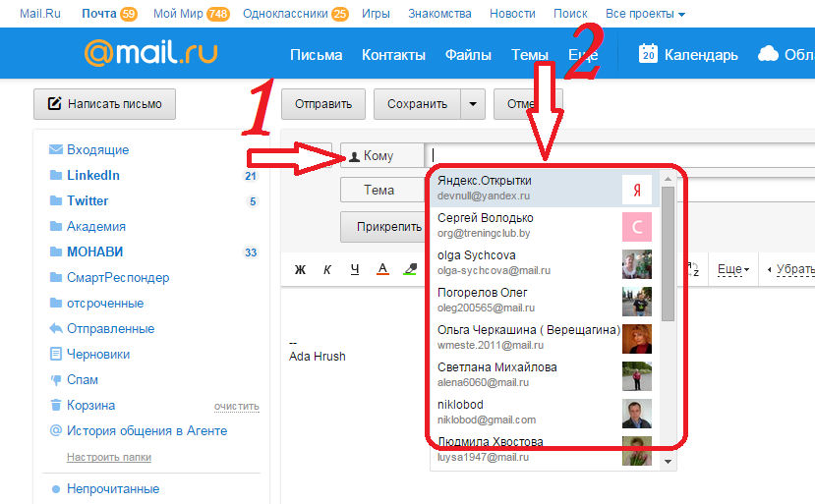Screen dimensions: 815x504
Task: Click the contact list scrollbar thumb
Action: click(x=668, y=253)
